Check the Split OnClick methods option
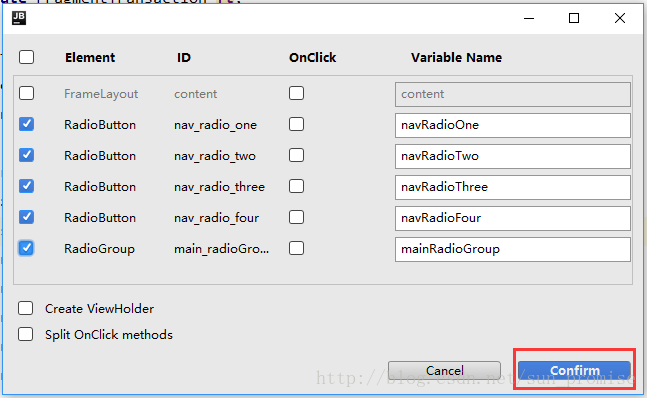This screenshot has height=398, width=647. click(x=26, y=334)
